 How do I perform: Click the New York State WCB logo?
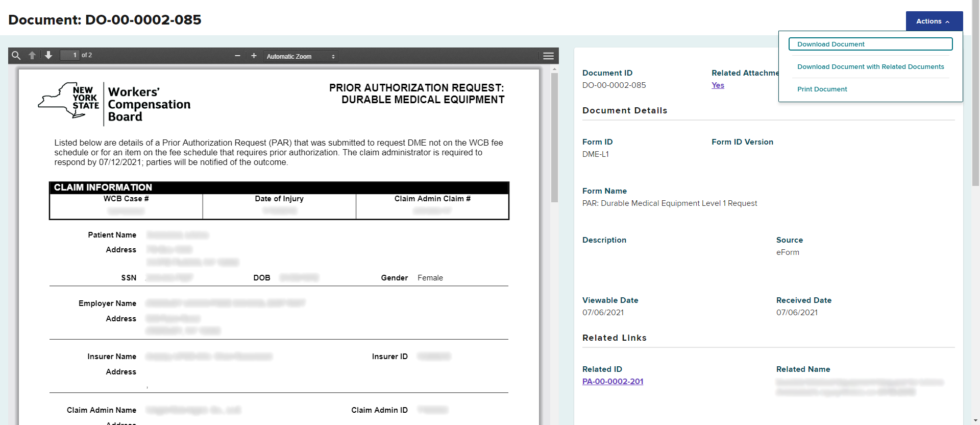[x=114, y=103]
